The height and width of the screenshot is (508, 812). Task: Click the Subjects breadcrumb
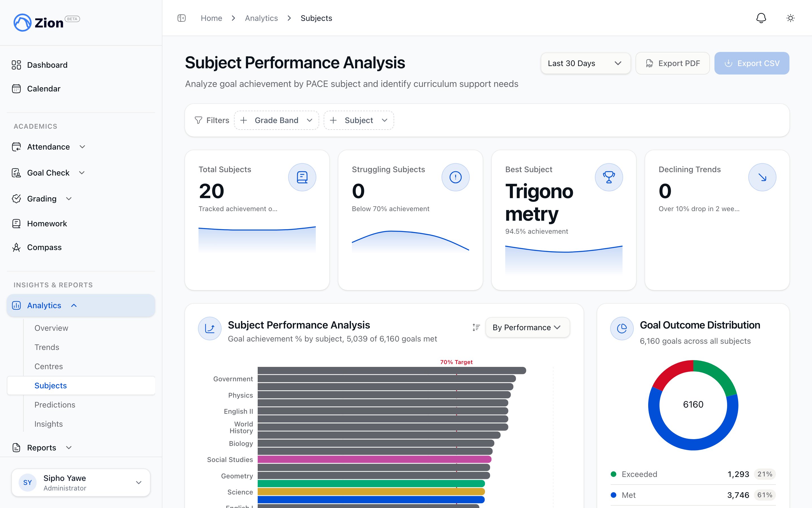click(316, 18)
